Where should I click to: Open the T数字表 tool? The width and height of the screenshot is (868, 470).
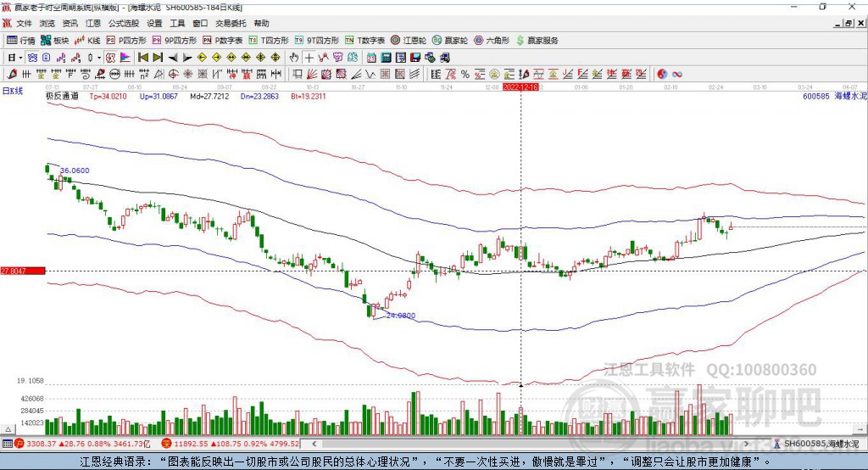tap(364, 41)
